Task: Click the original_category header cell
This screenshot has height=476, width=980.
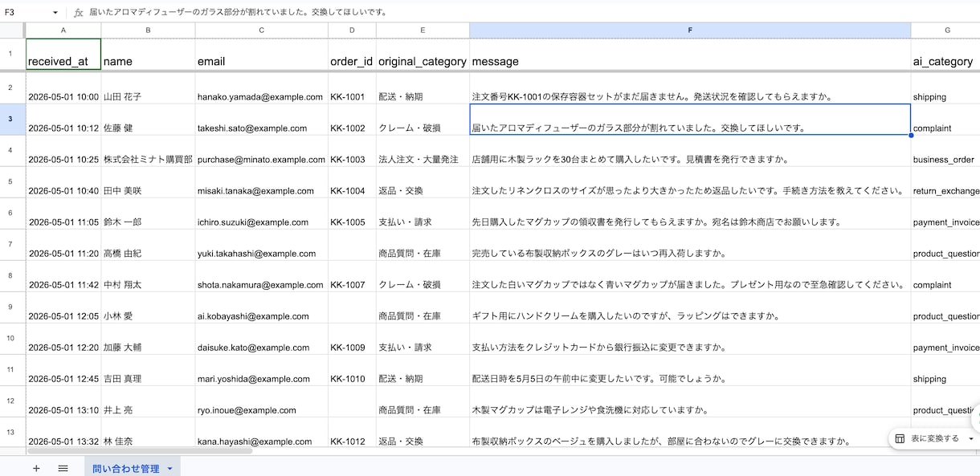Action: [423, 55]
